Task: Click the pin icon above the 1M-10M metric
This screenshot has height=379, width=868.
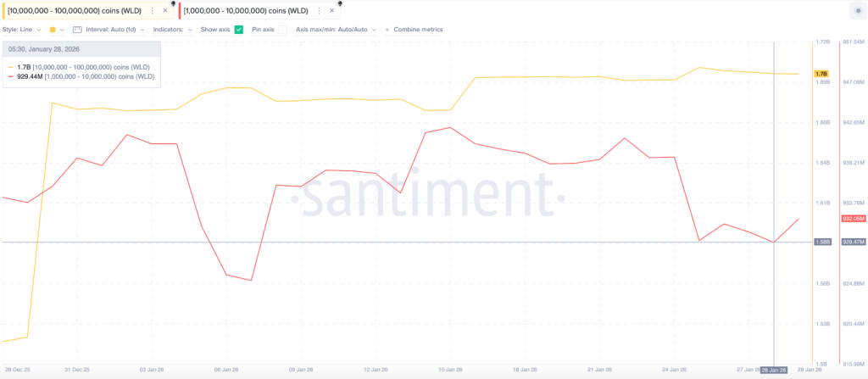Action: [x=339, y=3]
